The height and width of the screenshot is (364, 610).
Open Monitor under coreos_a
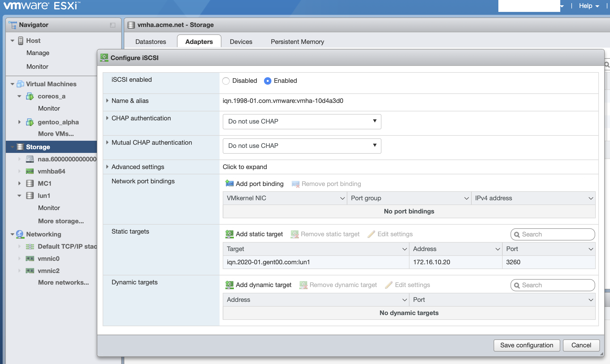49,108
